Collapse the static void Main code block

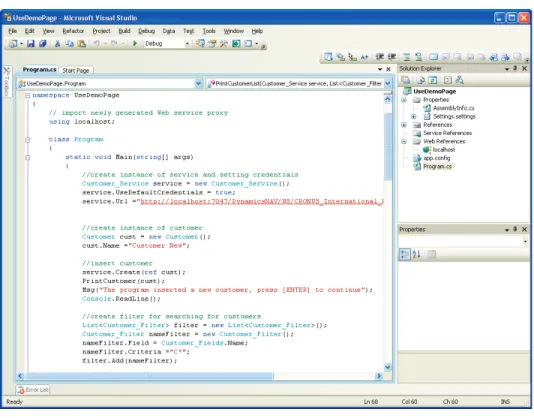(x=28, y=157)
